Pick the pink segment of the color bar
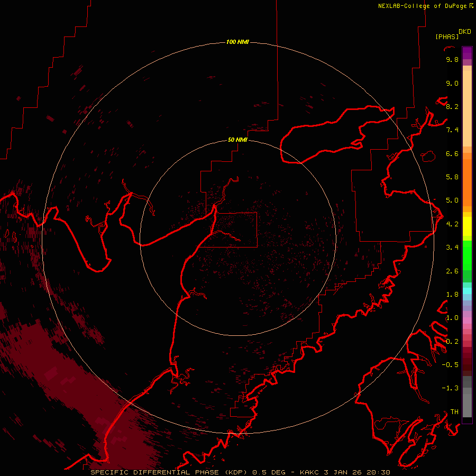The height and width of the screenshot is (476, 476). [x=467, y=321]
